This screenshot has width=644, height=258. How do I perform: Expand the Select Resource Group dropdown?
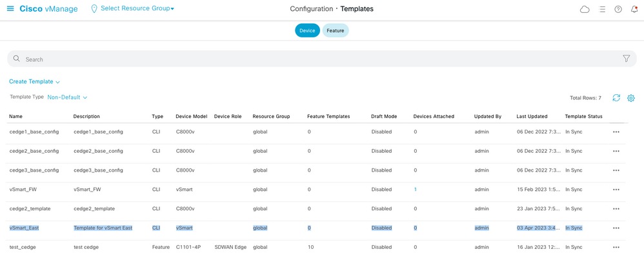coord(137,9)
